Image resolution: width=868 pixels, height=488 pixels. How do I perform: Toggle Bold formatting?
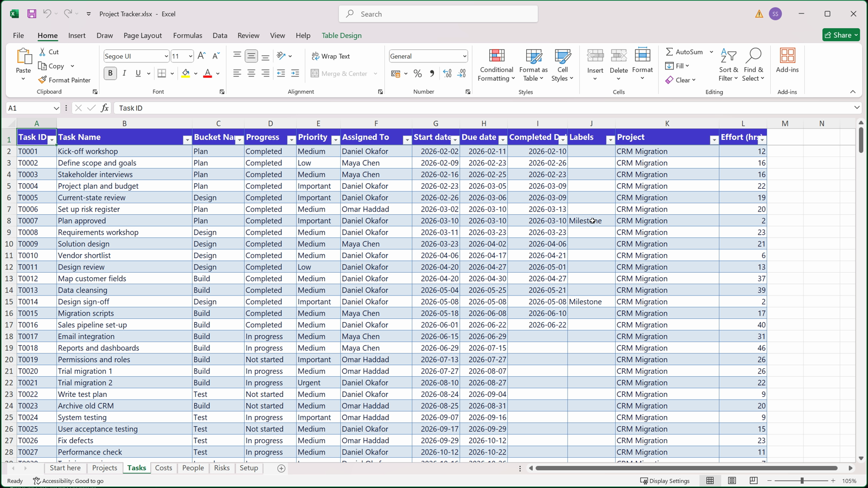[110, 73]
